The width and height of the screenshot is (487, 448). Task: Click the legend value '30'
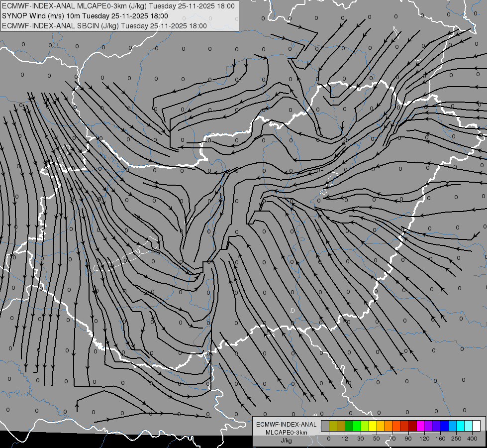point(361,439)
